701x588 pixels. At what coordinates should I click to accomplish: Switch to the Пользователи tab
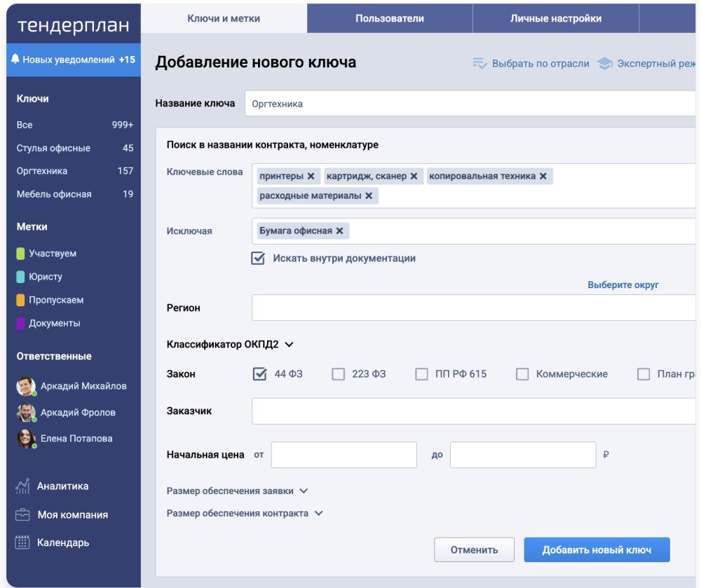pyautogui.click(x=389, y=19)
